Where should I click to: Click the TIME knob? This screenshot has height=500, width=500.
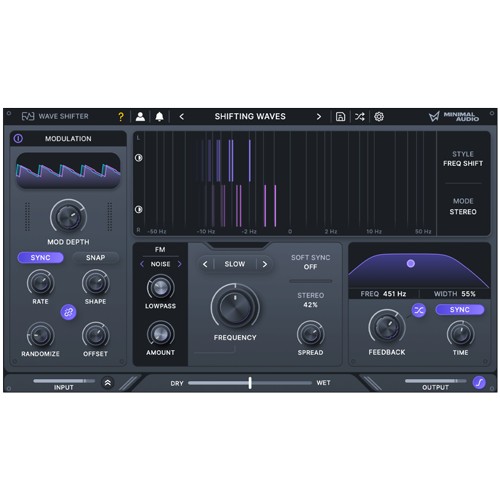tap(461, 334)
